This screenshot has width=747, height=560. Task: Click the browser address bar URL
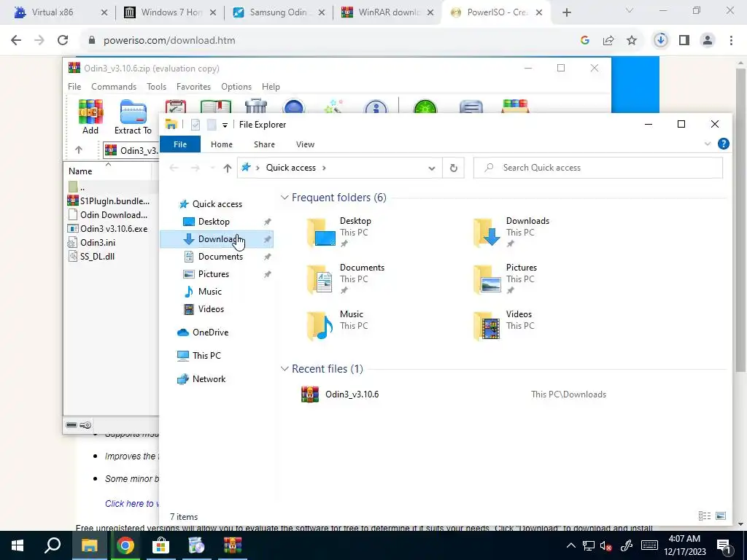(169, 41)
